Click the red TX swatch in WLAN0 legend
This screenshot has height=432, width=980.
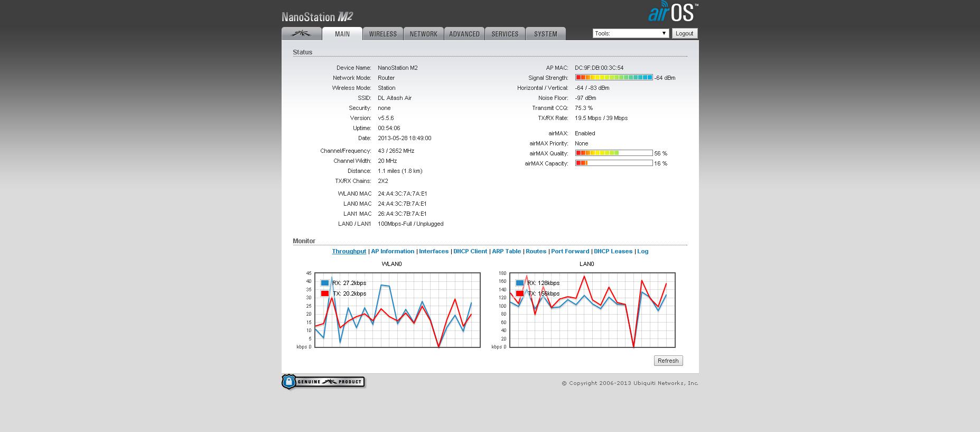pyautogui.click(x=325, y=293)
